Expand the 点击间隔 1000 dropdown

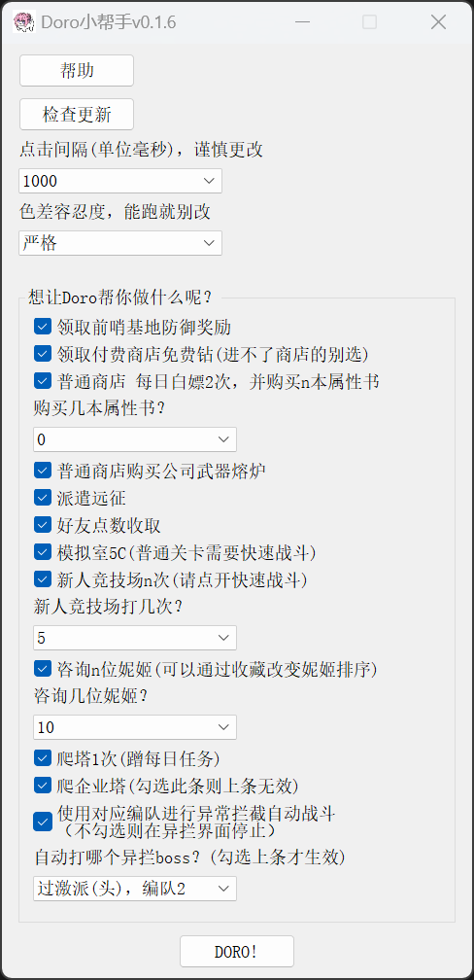pos(120,181)
